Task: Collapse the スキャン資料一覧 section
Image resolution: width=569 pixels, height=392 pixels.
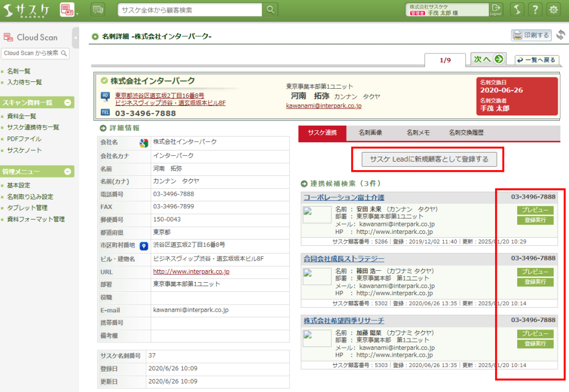Action: pyautogui.click(x=68, y=102)
